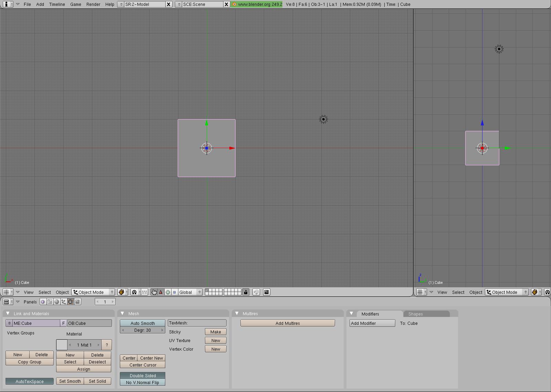Enable the rotate manipulator widget
Viewport: 551px width, 392px height.
coord(168,292)
